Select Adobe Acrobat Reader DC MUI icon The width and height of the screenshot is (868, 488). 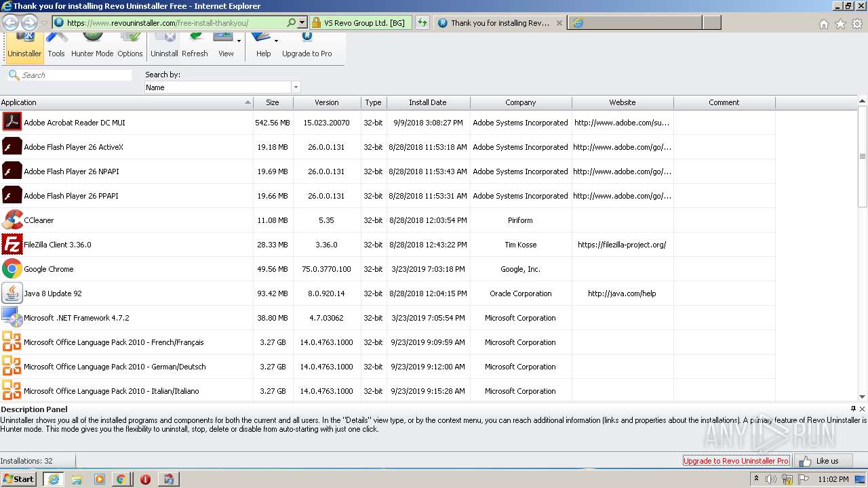pos(12,123)
